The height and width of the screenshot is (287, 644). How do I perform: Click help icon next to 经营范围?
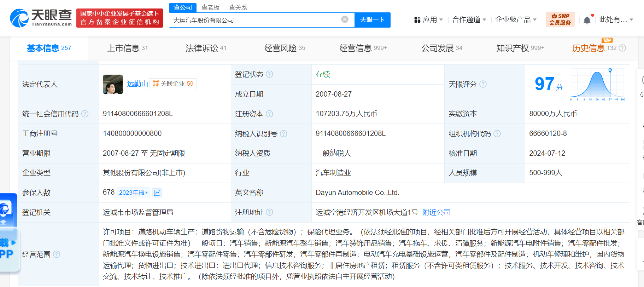pyautogui.click(x=57, y=254)
